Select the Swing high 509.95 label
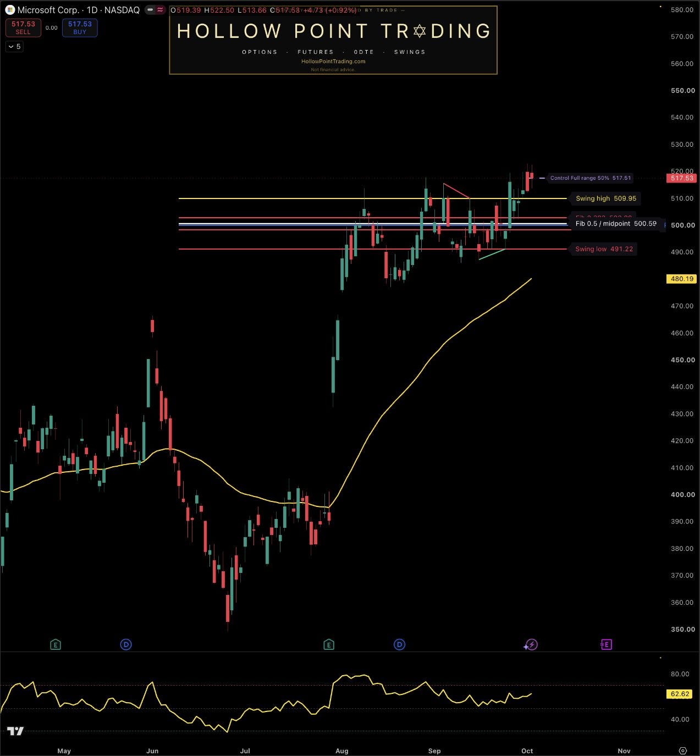The width and height of the screenshot is (700, 756). pos(606,198)
